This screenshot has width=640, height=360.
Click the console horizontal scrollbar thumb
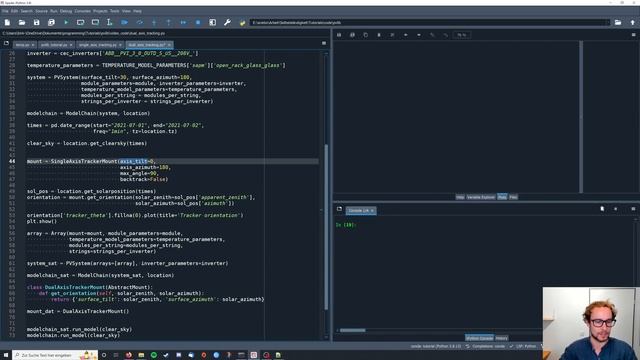click(353, 330)
